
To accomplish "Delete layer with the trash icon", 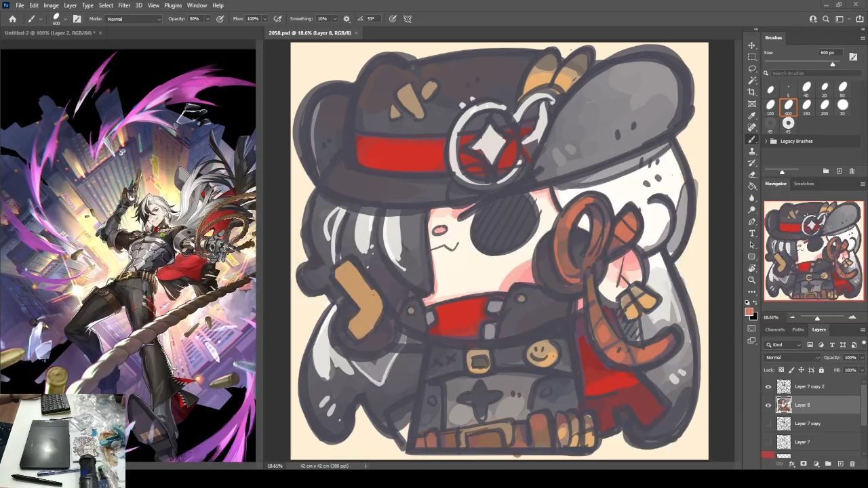I will pyautogui.click(x=852, y=464).
